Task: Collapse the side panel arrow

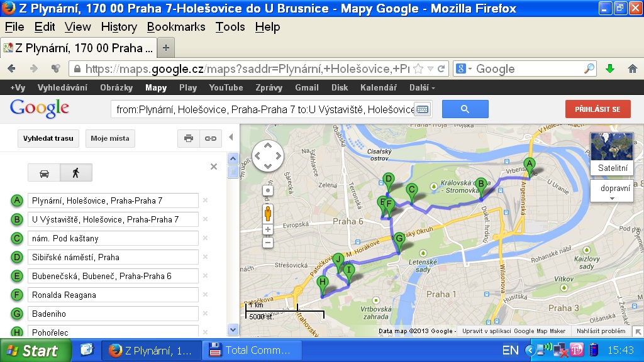Action: point(231,137)
